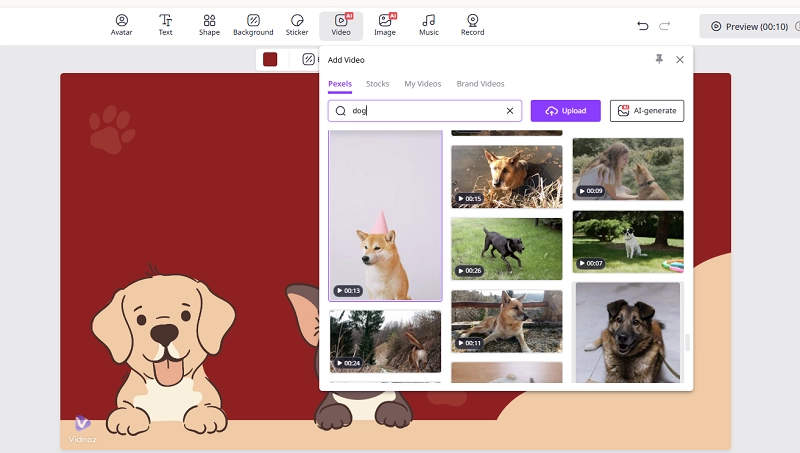Select the girl with dog video 00:09

pos(628,169)
